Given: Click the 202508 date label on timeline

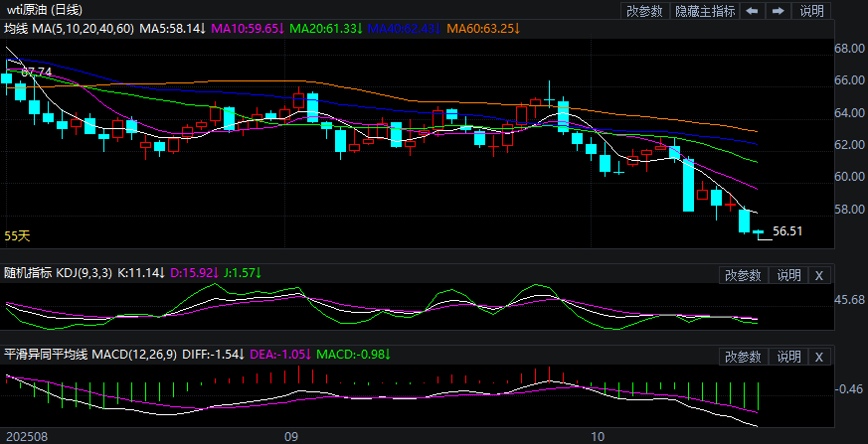Looking at the screenshot, I should tap(26, 436).
